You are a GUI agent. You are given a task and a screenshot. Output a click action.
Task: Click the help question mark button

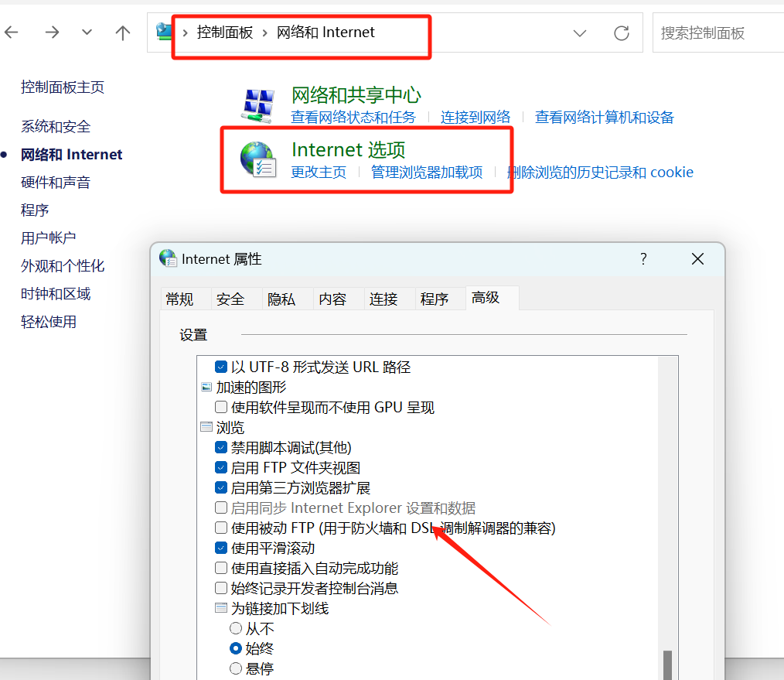coord(643,258)
